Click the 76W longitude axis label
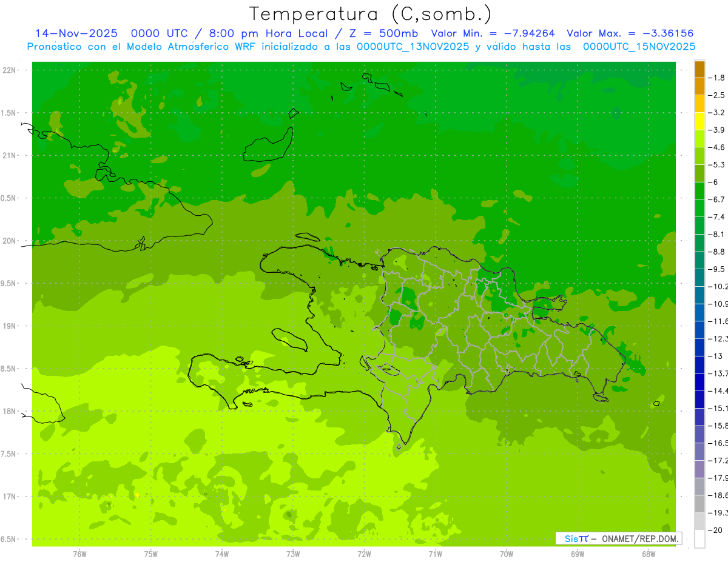The width and height of the screenshot is (728, 562). point(79,554)
